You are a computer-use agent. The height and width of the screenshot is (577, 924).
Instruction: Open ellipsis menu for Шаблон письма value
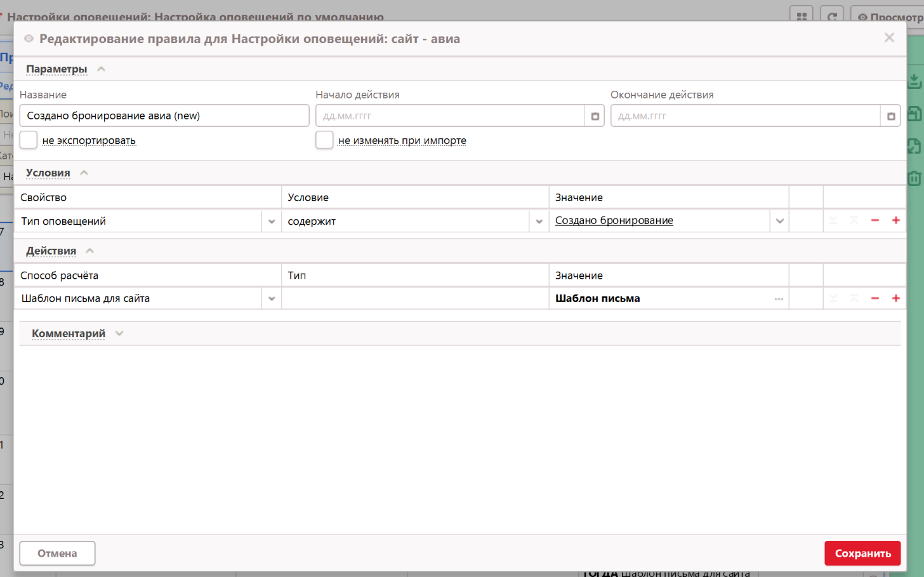[x=779, y=299]
